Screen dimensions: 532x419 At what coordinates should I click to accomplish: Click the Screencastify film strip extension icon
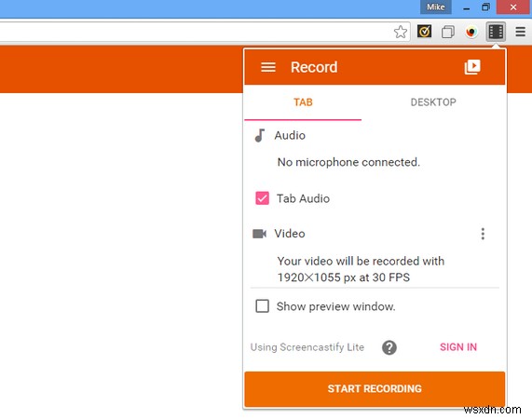[496, 32]
